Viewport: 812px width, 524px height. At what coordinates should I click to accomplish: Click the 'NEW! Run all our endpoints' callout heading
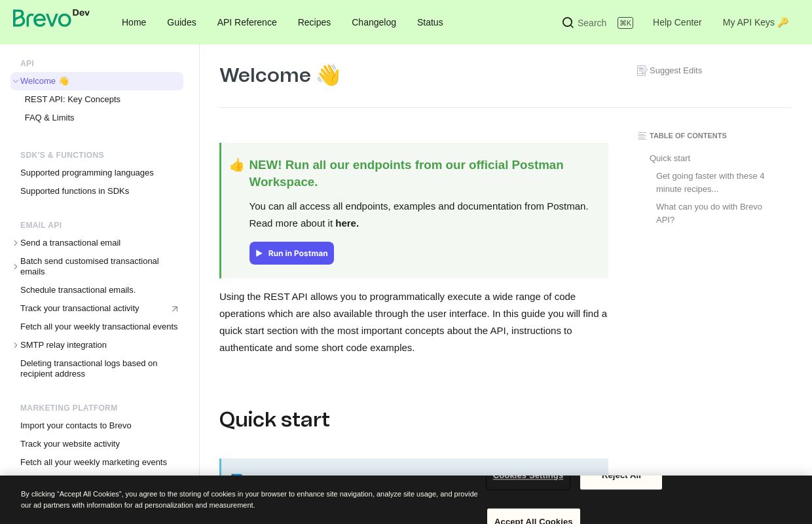tap(406, 174)
